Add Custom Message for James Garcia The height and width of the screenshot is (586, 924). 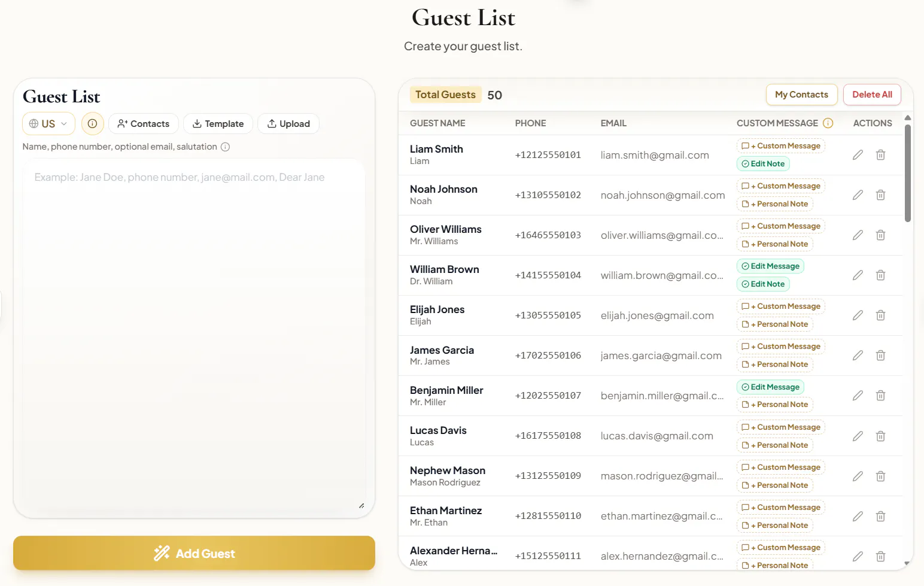[x=781, y=347]
